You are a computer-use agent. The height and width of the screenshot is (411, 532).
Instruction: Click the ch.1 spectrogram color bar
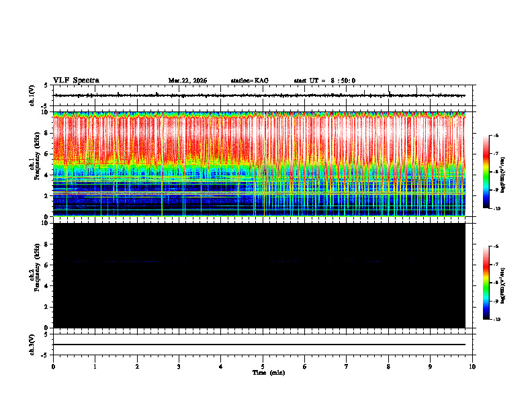pos(486,172)
